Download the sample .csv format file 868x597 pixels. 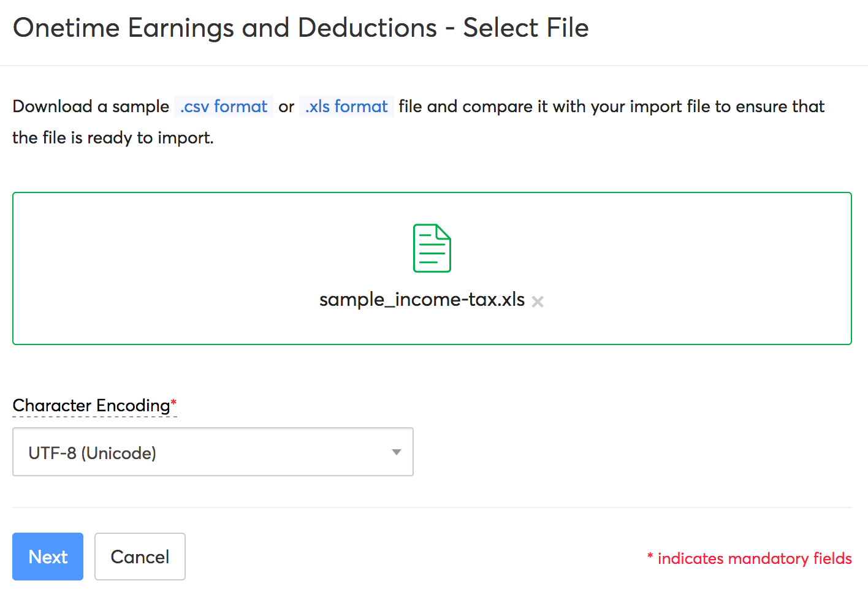[x=223, y=106]
